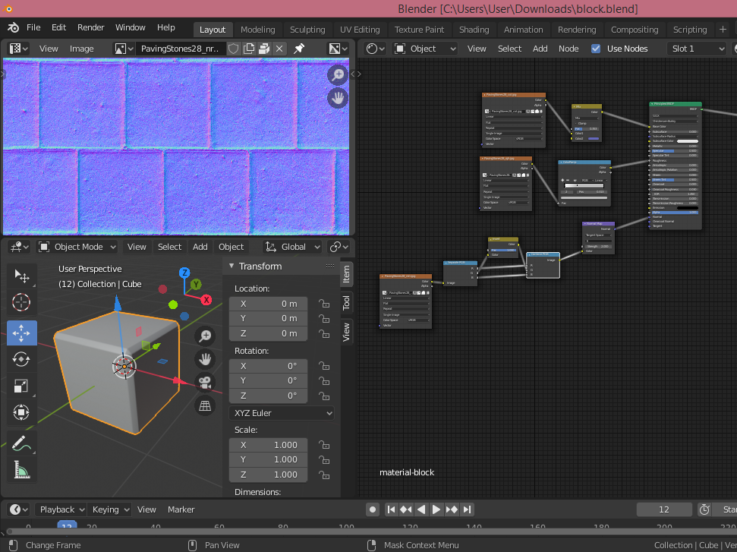Open the Global orientation dropdown
This screenshot has height=552, width=737.
[292, 247]
